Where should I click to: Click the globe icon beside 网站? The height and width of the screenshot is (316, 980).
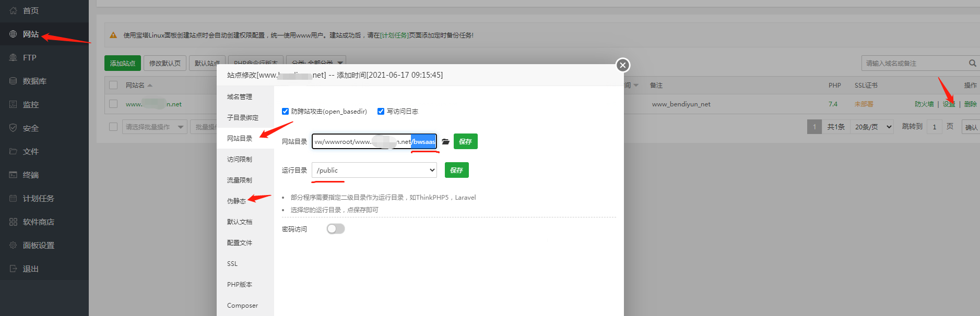coord(13,34)
